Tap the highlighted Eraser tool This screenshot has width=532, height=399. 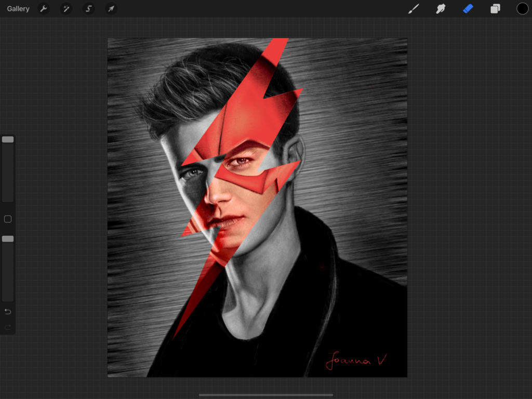468,9
